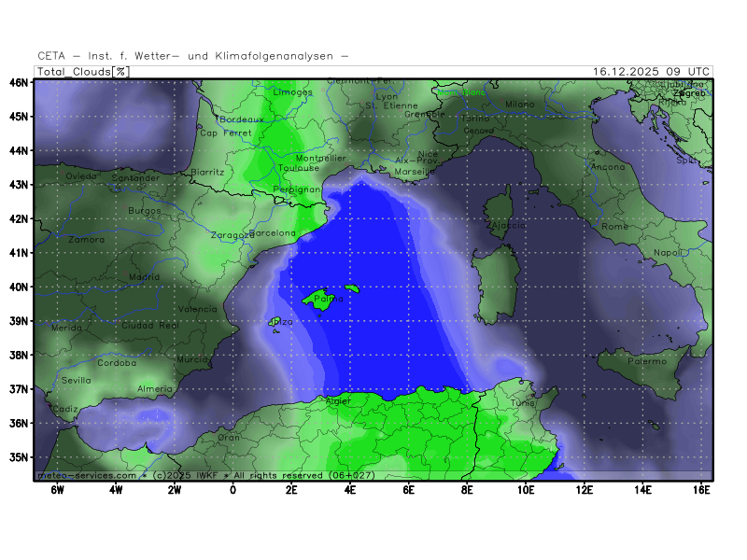
Task: Click the Ajaccio label on Corsica
Action: pyautogui.click(x=506, y=226)
